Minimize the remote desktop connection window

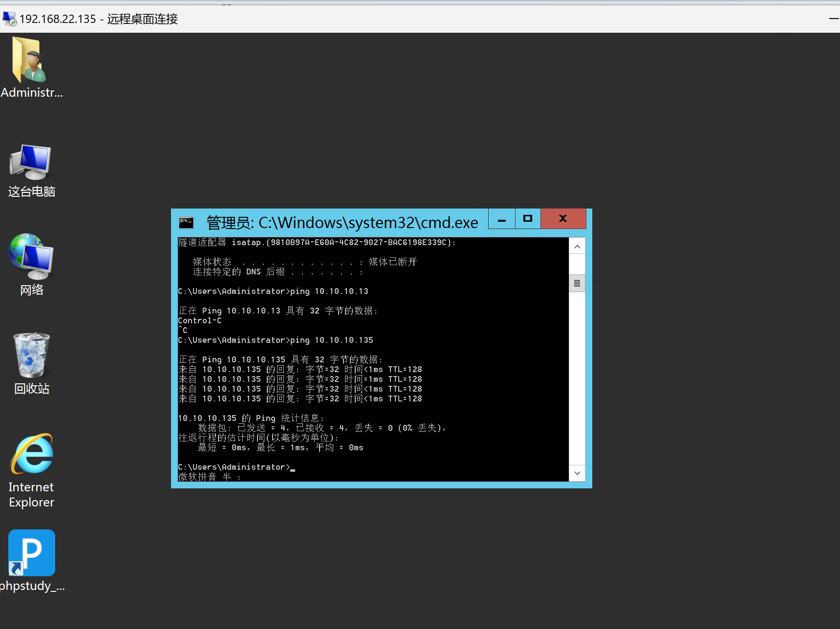pyautogui.click(x=834, y=19)
